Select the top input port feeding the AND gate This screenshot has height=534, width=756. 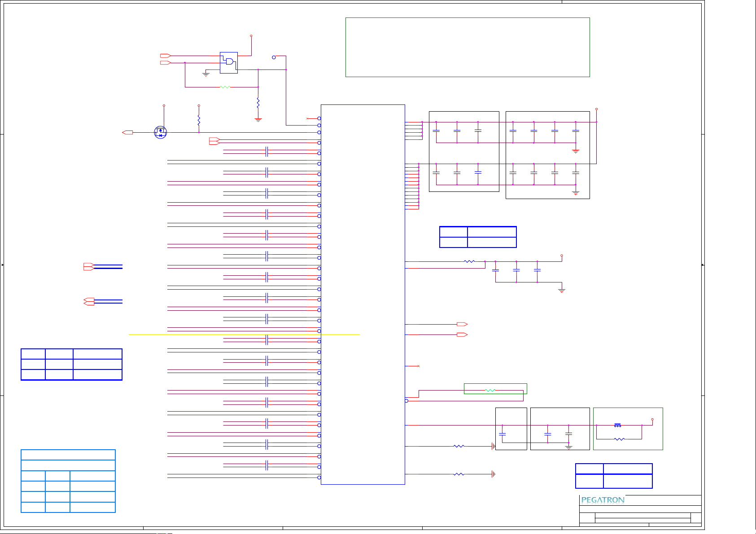[x=166, y=56]
